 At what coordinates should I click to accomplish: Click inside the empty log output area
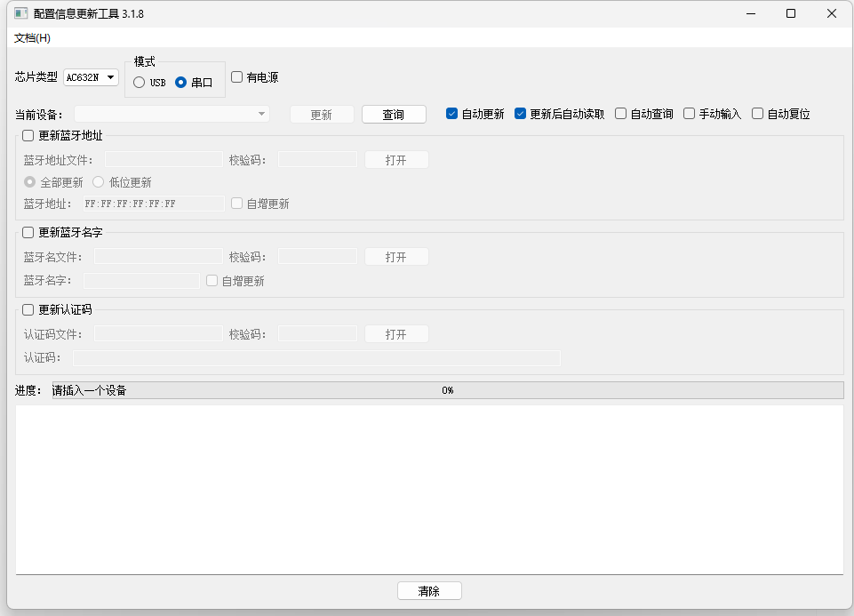429,489
